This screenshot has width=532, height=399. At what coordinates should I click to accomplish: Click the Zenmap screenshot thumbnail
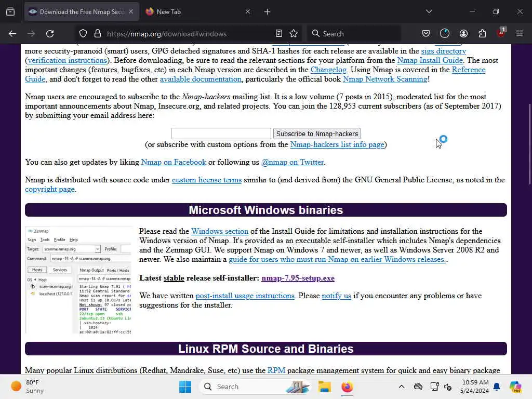78,280
